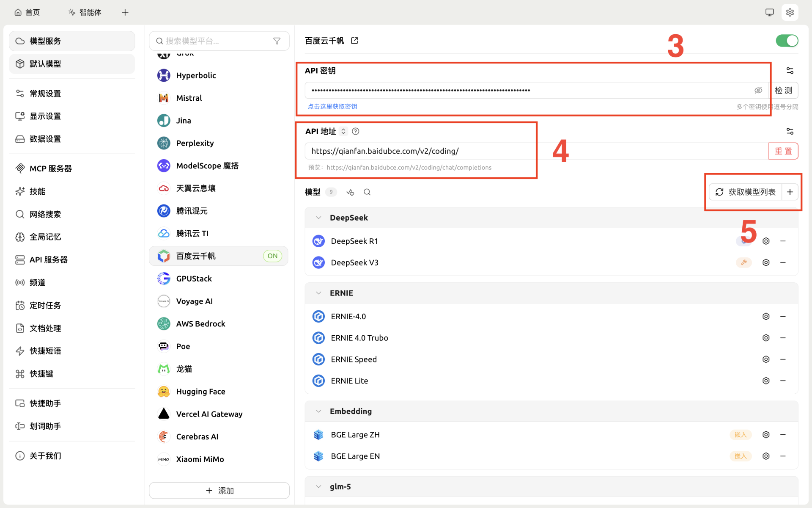
Task: Click the monitor icon in top bar
Action: pos(770,12)
